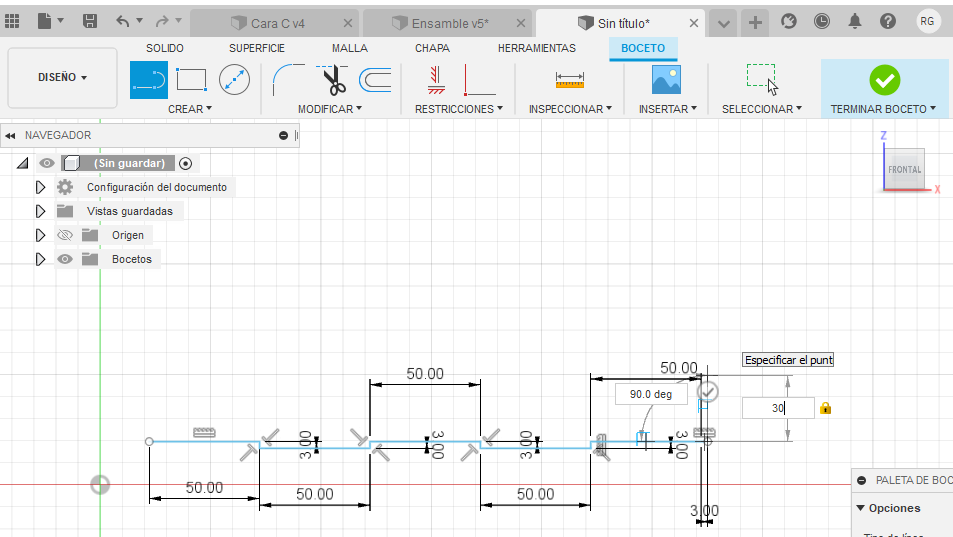Screen dimensions: 953x537
Task: Open the MALLA ribbon tab
Action: [x=349, y=48]
